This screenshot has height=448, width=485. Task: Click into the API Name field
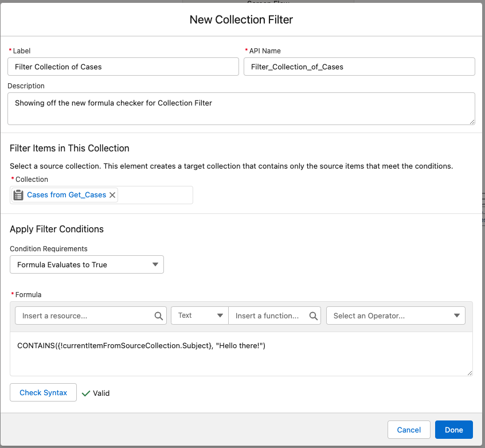tap(359, 67)
